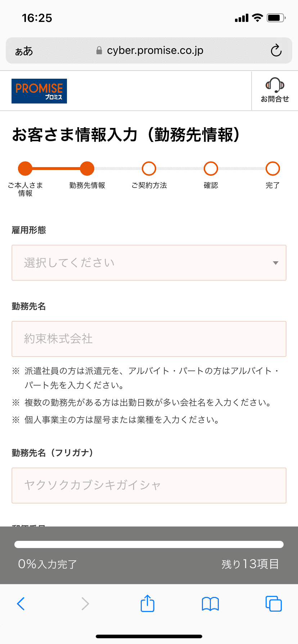Tap the 勤務先情報 step circle
Viewport: 298px width, 644px height.
87,168
